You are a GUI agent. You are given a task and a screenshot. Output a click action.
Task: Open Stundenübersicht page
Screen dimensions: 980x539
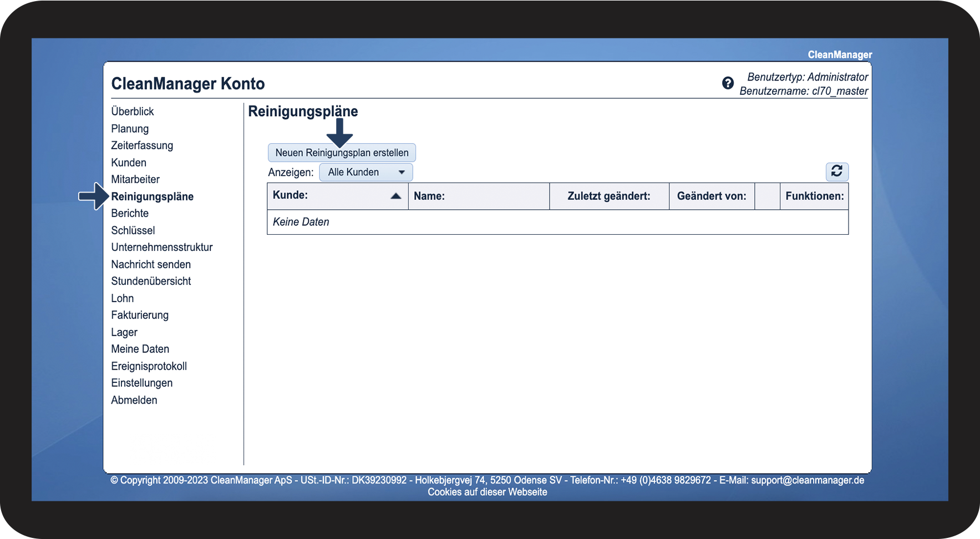[x=151, y=281]
